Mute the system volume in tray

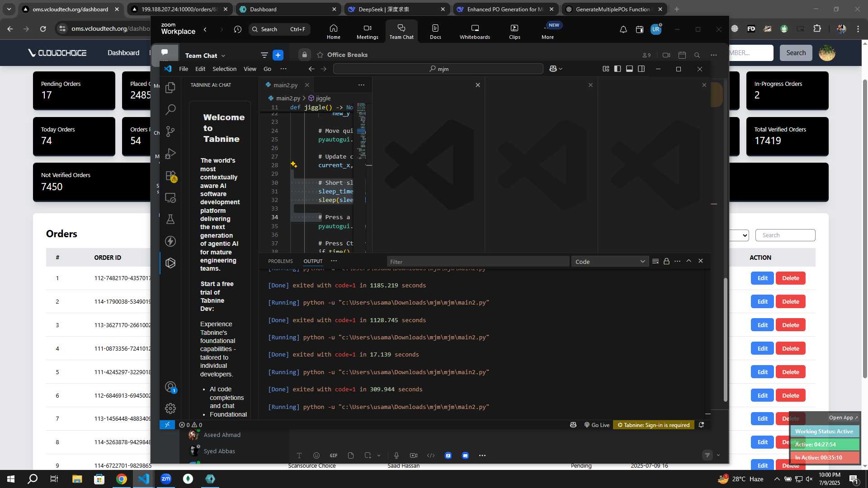[809, 479]
